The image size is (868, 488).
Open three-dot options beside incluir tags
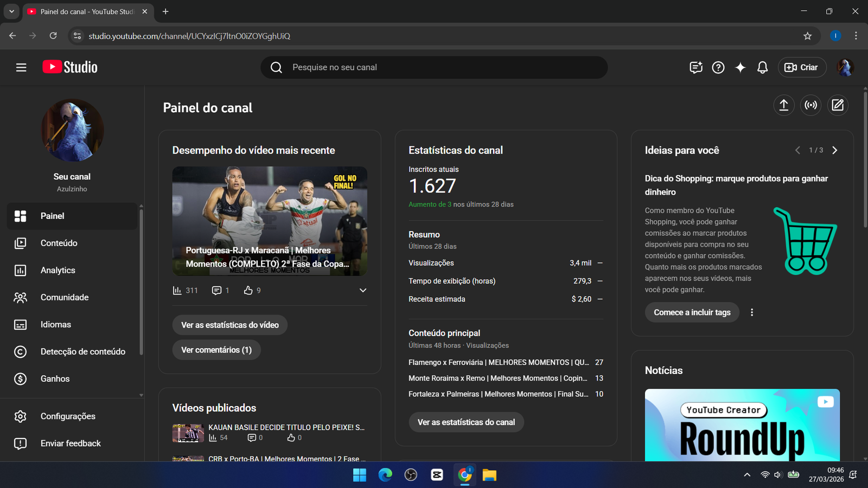752,312
